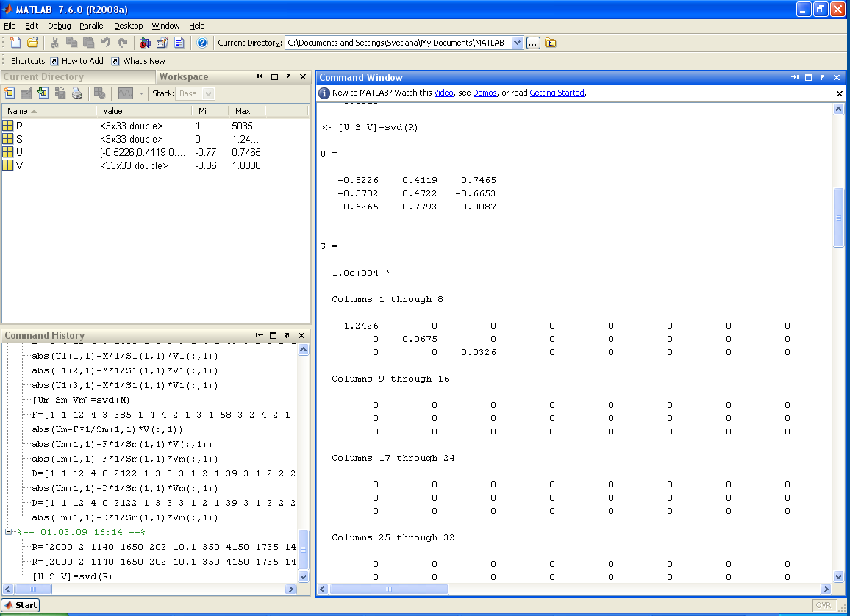
Task: Create new variable in Workspace toolbar
Action: pyautogui.click(x=10, y=93)
